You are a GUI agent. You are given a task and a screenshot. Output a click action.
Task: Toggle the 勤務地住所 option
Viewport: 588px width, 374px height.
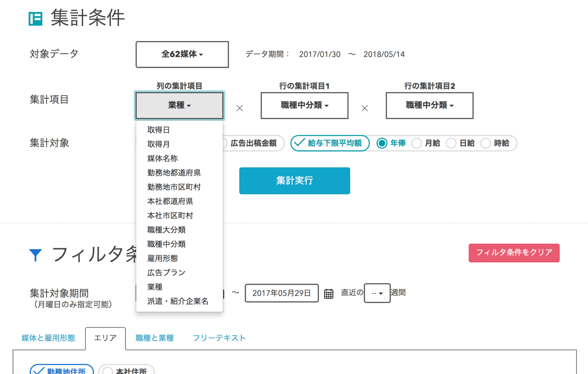[62, 370]
